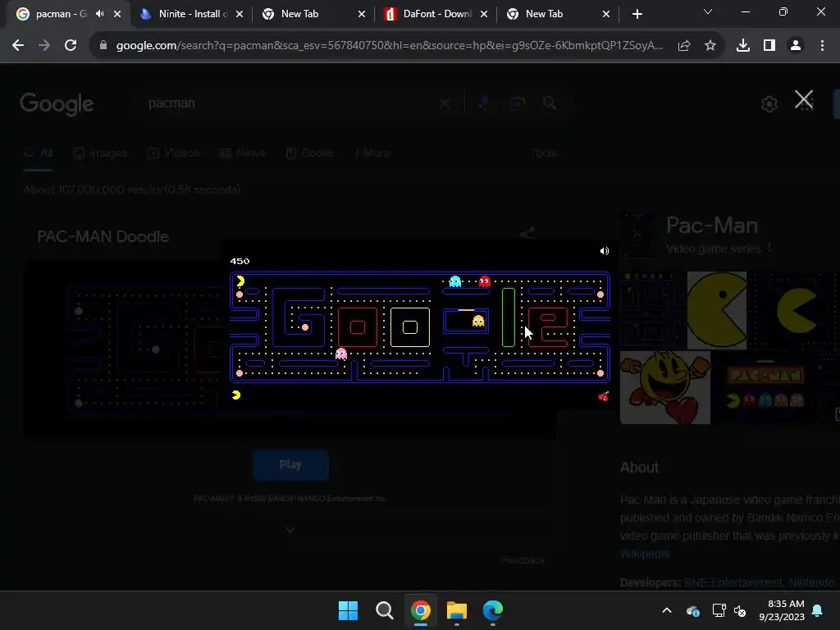Open notifications bell icon

click(x=818, y=610)
